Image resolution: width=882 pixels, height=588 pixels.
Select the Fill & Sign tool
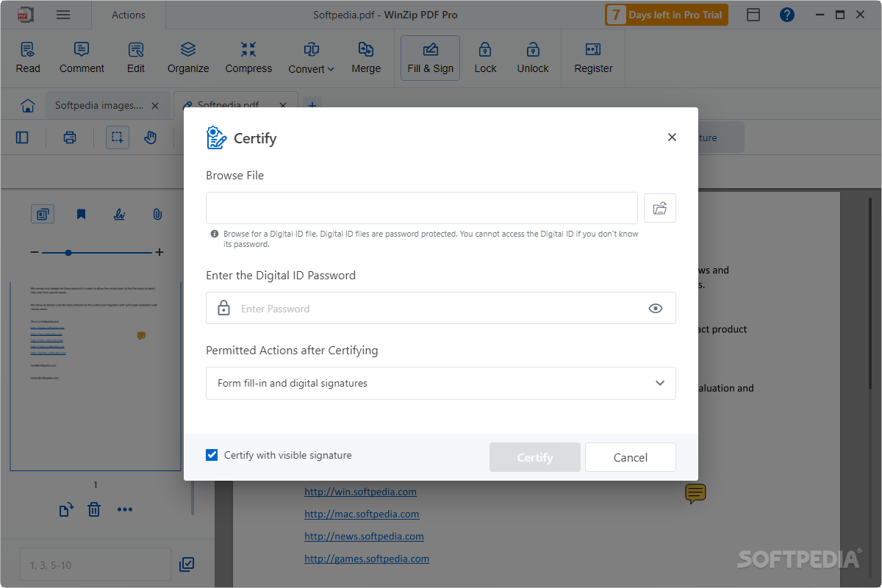point(431,58)
